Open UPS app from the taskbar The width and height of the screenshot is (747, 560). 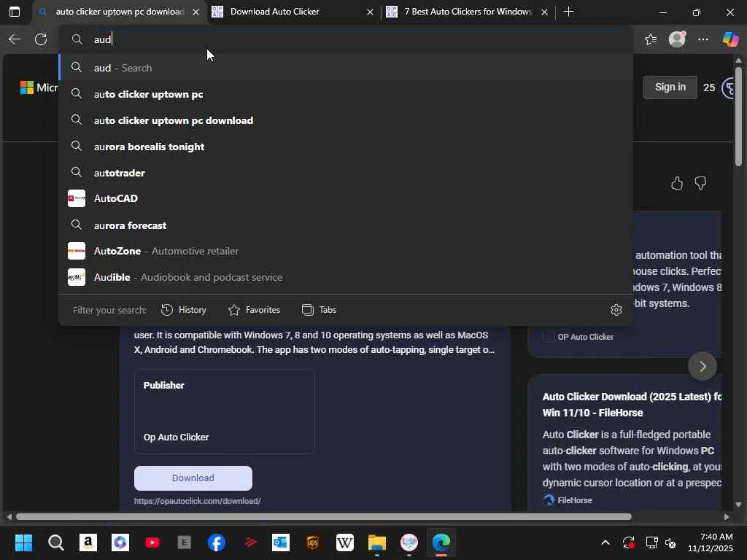tap(312, 542)
